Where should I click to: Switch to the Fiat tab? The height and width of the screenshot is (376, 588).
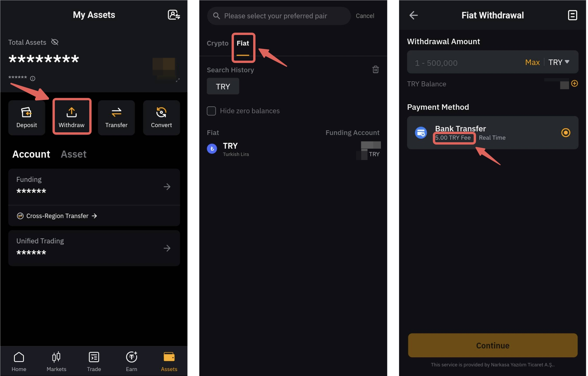tap(243, 43)
